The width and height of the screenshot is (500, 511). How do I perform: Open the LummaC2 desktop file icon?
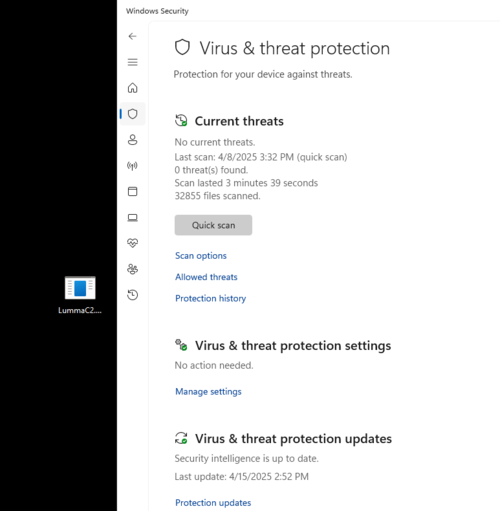[80, 288]
